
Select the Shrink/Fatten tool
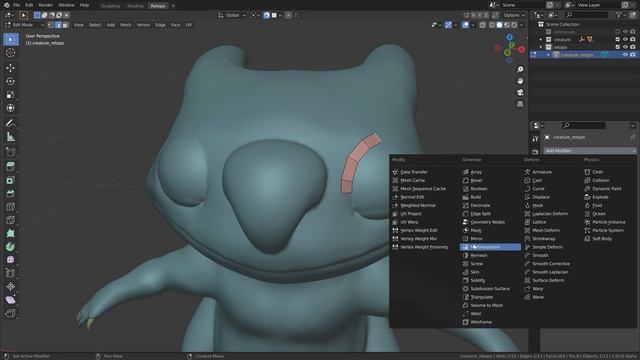pos(11,287)
